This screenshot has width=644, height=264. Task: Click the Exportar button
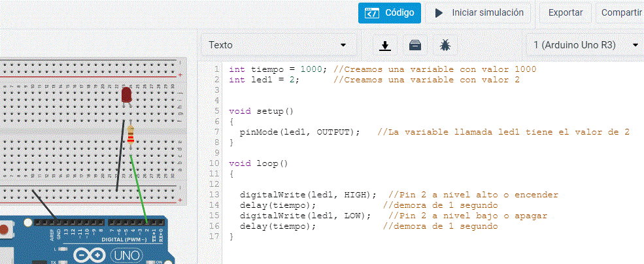pos(566,12)
